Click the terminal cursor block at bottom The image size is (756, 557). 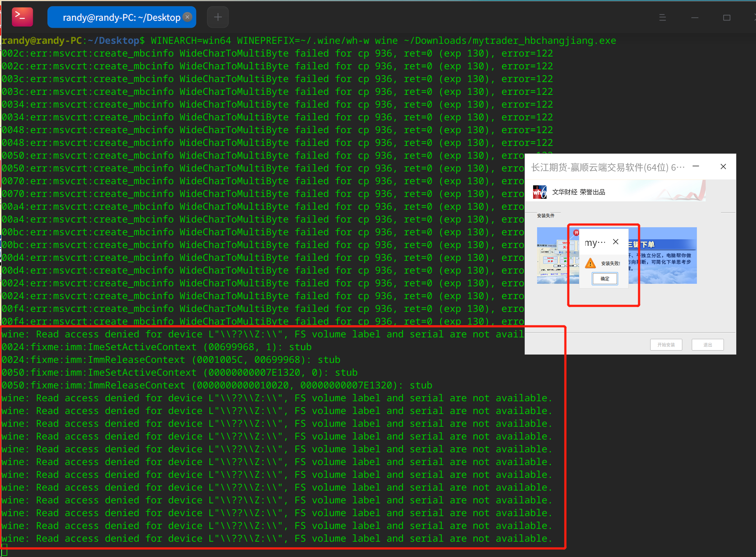[4, 550]
